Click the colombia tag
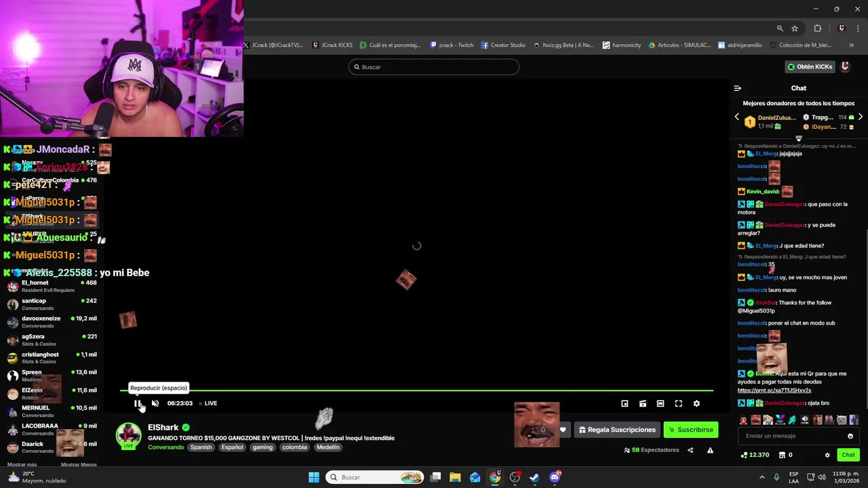This screenshot has width=868, height=488. click(294, 447)
